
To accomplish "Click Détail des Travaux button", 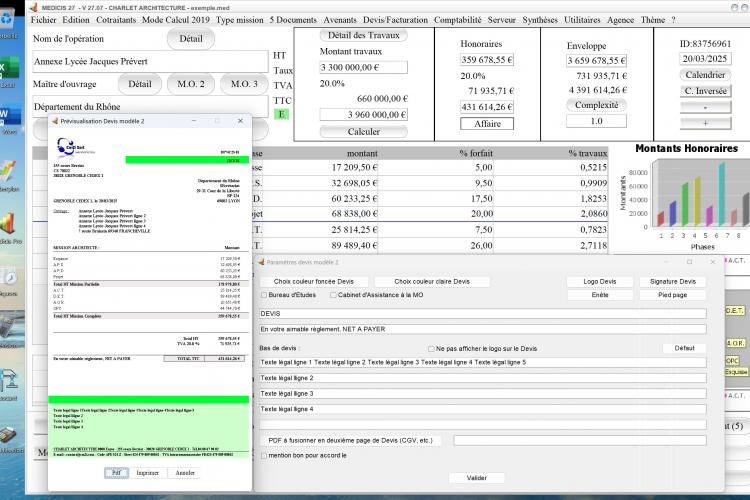I will tap(364, 35).
